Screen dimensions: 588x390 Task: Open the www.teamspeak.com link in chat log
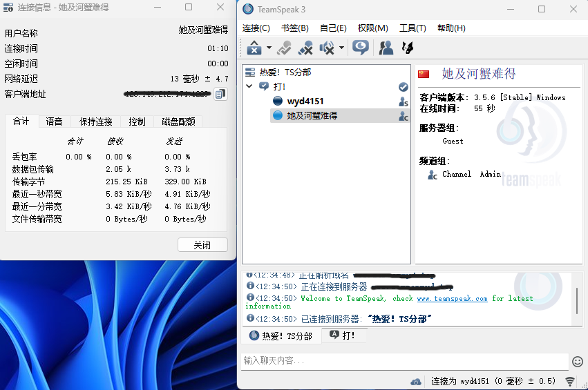[x=453, y=299]
